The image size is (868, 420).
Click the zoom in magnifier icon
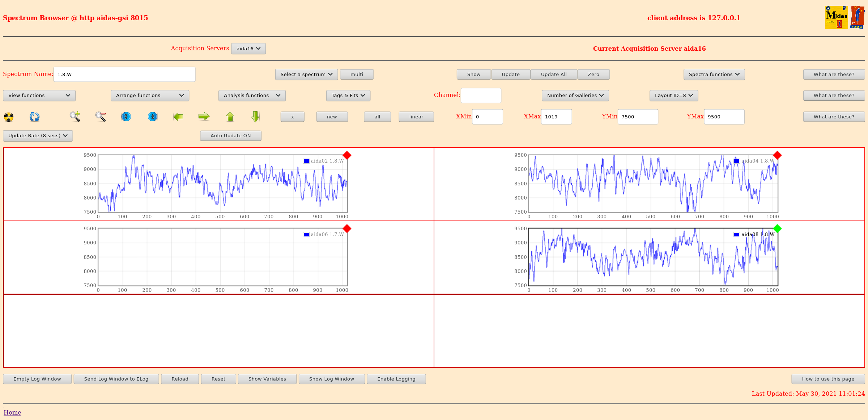(x=75, y=117)
